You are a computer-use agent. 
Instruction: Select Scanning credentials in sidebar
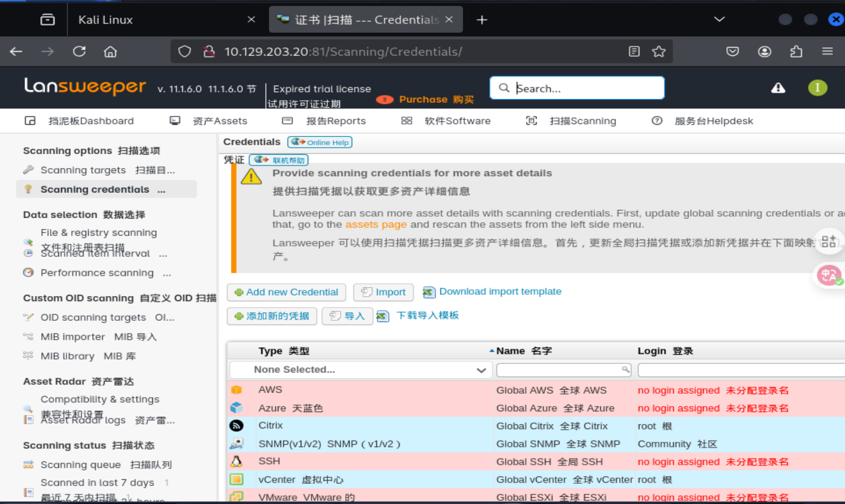point(107,189)
